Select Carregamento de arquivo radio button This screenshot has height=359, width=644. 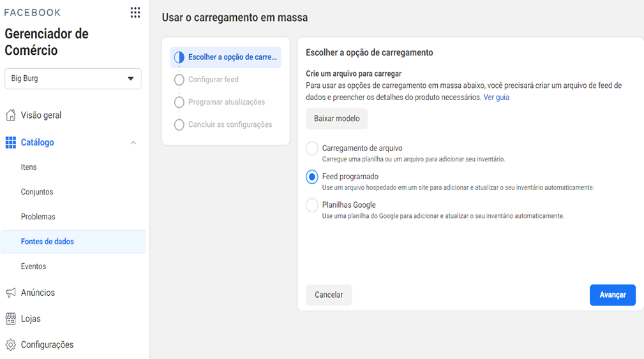point(311,149)
